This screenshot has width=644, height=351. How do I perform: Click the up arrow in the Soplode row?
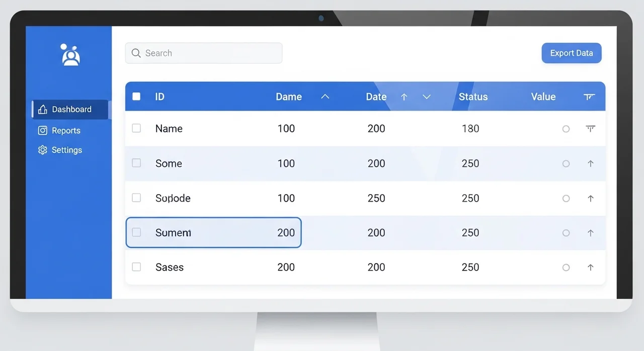(x=591, y=198)
